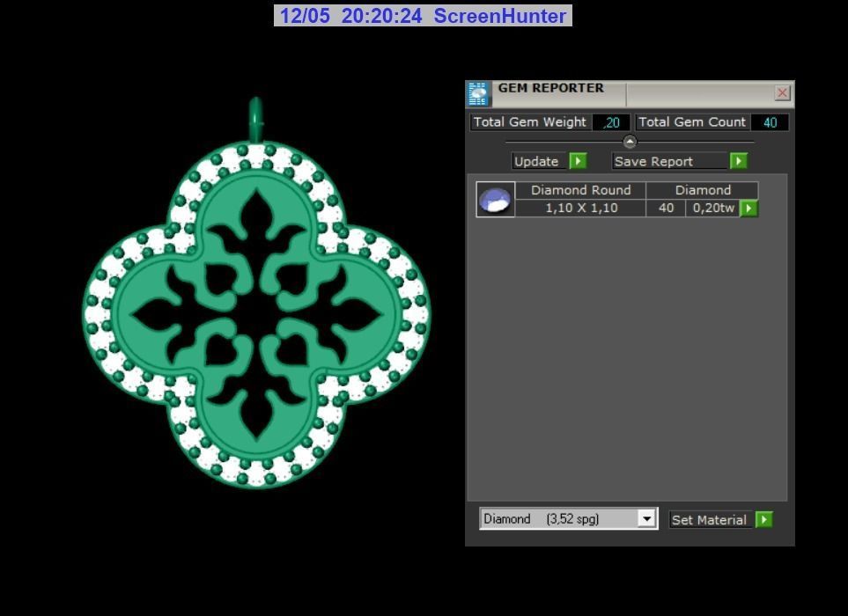The width and height of the screenshot is (848, 616).
Task: Select the Diamond Round cell
Action: pos(581,190)
